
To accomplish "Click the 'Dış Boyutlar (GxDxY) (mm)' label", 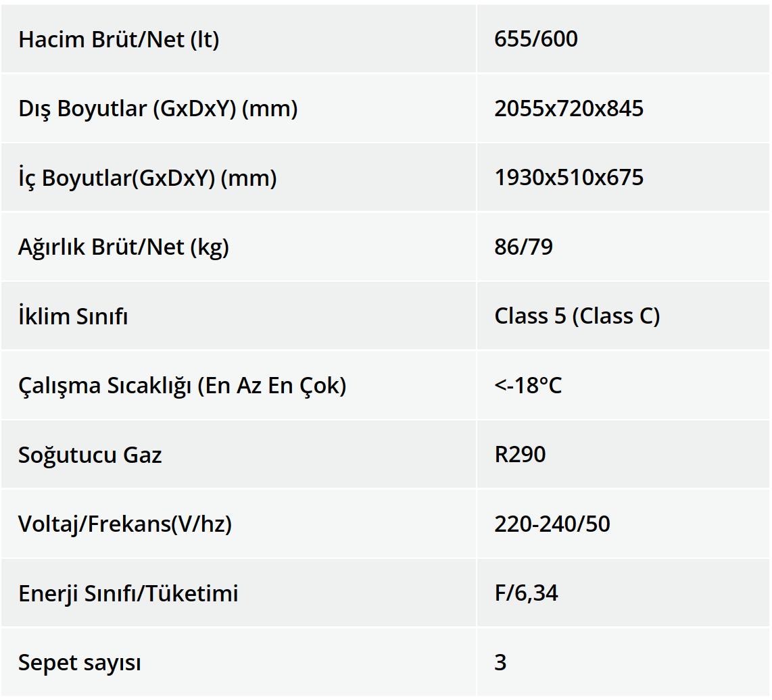I will 158,109.
